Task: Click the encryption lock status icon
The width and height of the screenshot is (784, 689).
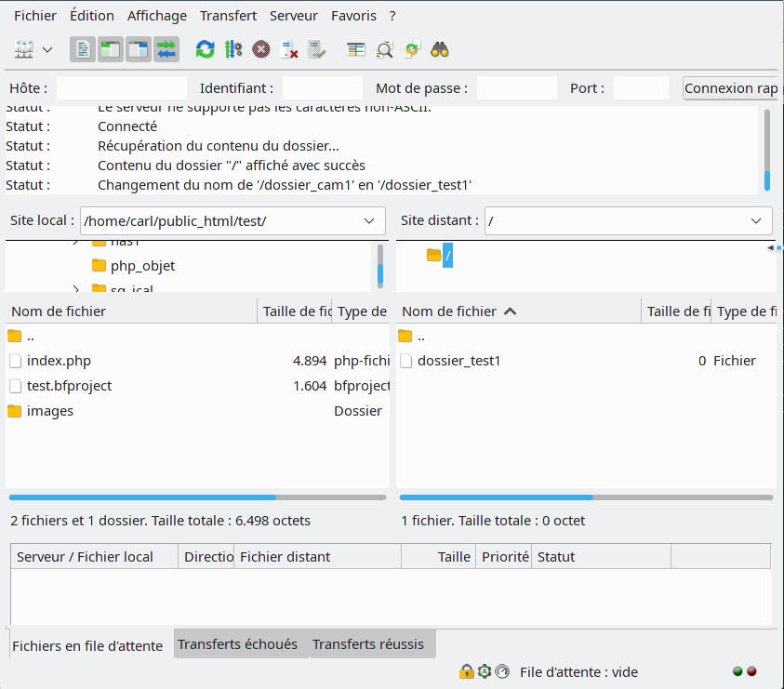Action: (x=466, y=671)
